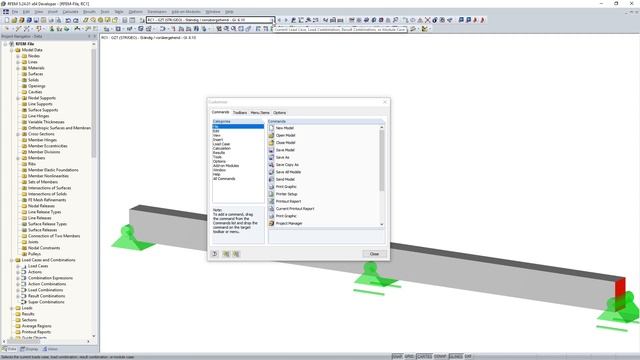Image resolution: width=640 pixels, height=360 pixels.
Task: Switch to Display tab in navigator
Action: pyautogui.click(x=29, y=349)
